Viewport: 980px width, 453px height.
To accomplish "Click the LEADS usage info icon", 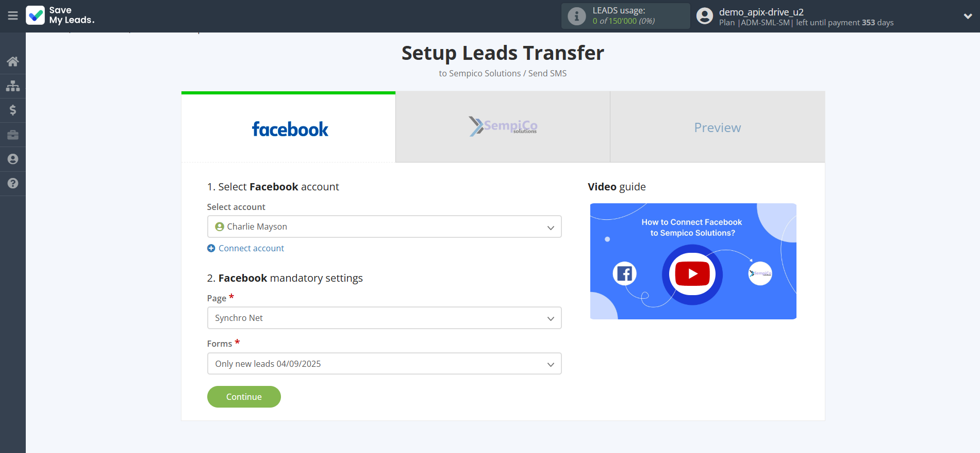I will coord(576,16).
